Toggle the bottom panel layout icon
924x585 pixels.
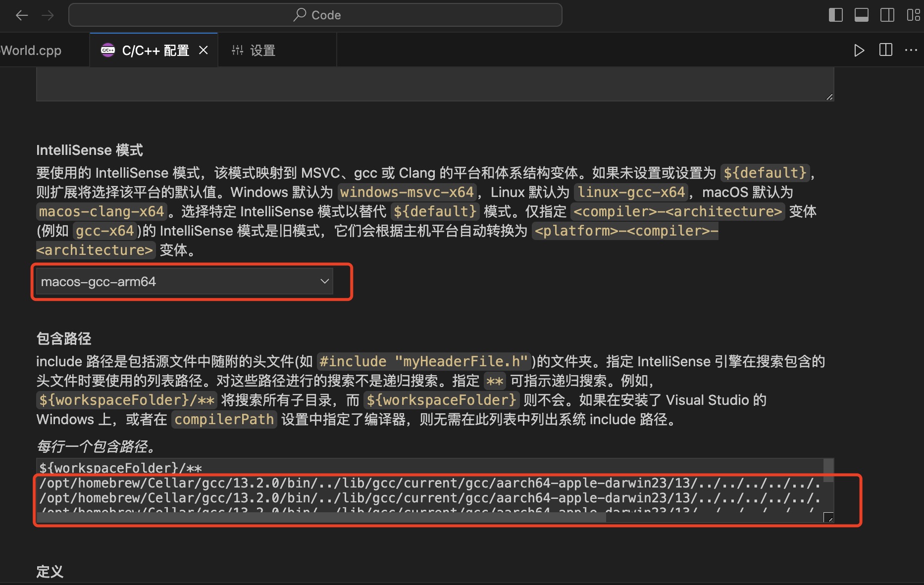(862, 15)
